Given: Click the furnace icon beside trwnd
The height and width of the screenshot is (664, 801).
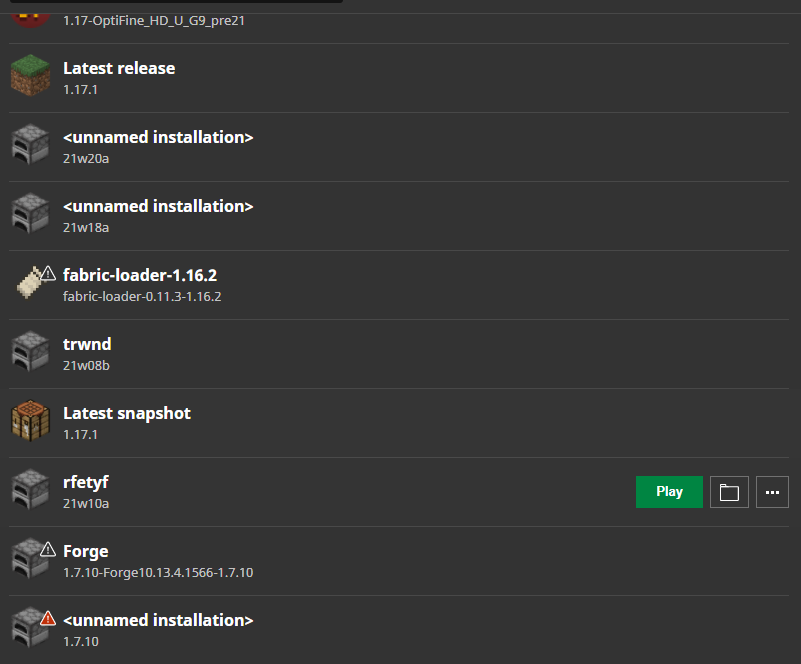Looking at the screenshot, I should point(30,353).
